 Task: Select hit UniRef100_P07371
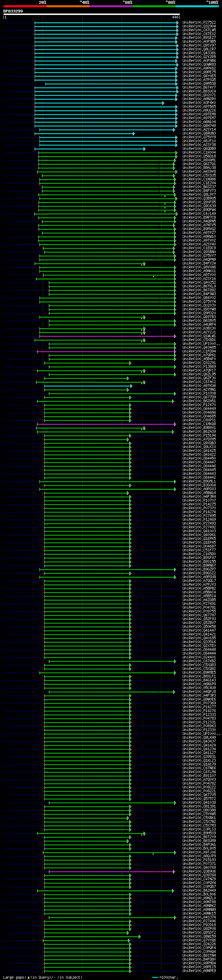pos(199,864)
